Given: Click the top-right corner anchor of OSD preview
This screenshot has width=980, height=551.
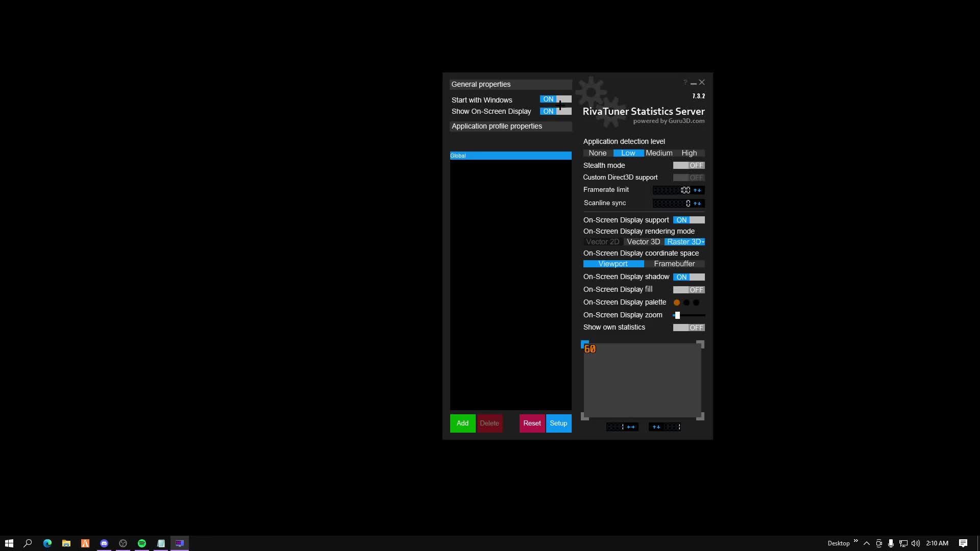Looking at the screenshot, I should [x=700, y=344].
